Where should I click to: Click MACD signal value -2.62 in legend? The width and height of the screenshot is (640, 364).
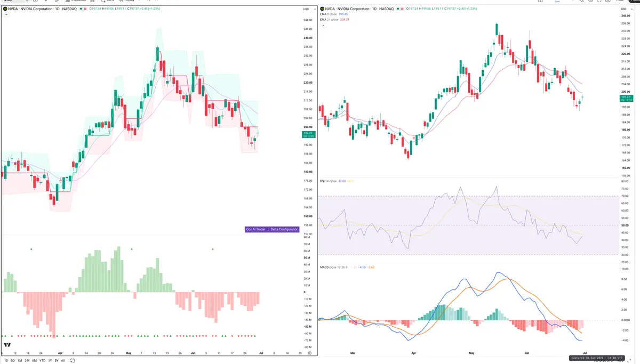point(371,267)
